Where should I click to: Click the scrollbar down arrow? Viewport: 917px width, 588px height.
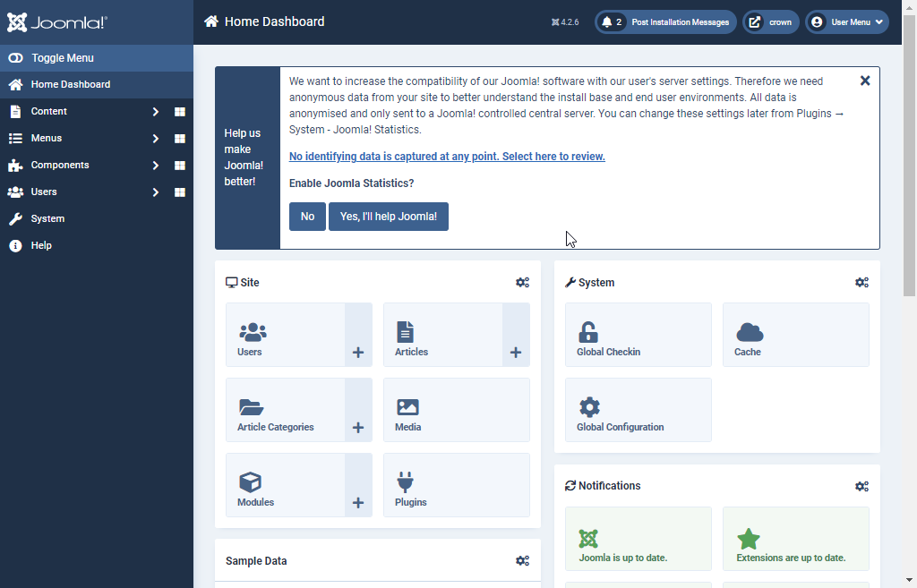pyautogui.click(x=910, y=581)
